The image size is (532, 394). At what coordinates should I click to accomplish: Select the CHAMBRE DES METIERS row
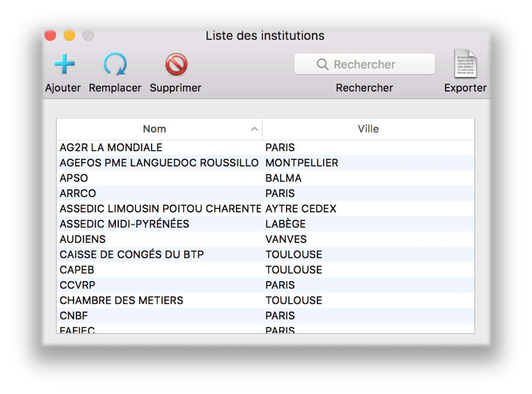pyautogui.click(x=266, y=300)
